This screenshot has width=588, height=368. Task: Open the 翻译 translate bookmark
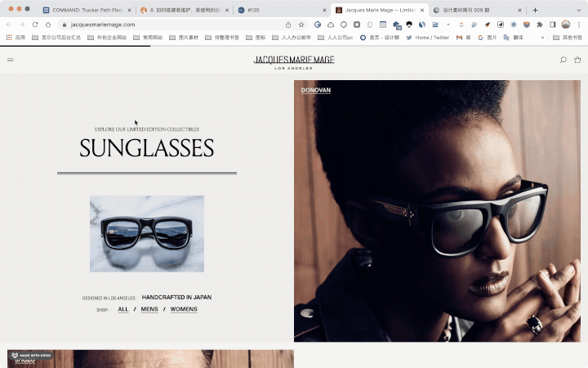[513, 38]
